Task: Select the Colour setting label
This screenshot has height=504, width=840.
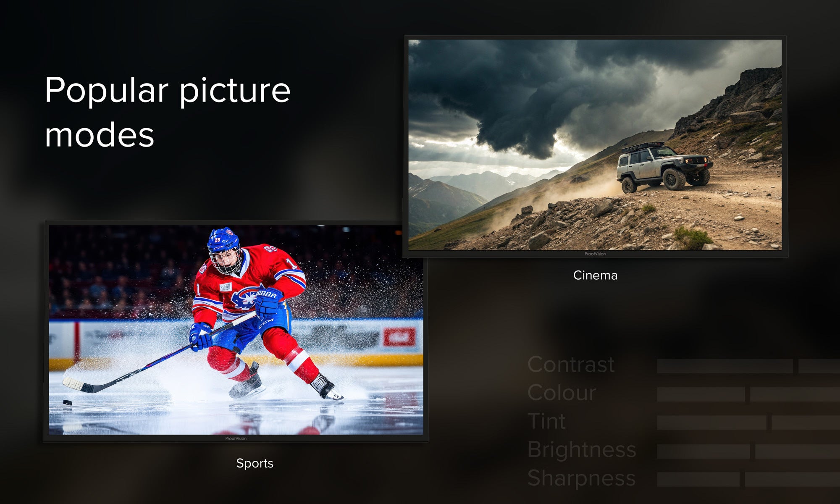Action: click(x=562, y=393)
